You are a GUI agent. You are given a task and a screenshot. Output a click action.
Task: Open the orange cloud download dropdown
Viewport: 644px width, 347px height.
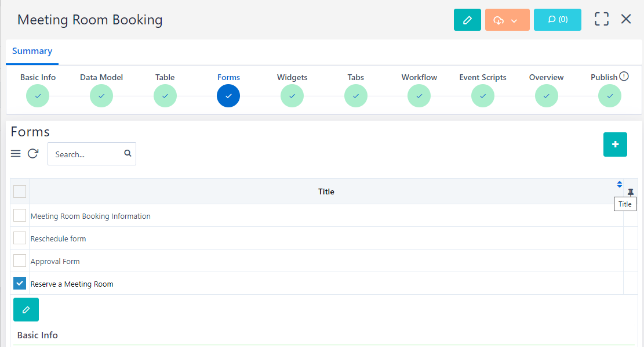[506, 20]
